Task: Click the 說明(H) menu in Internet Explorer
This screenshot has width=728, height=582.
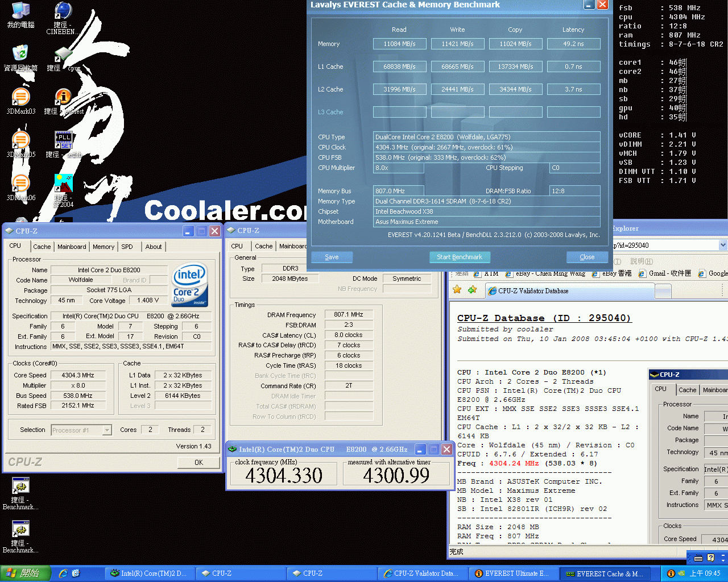Action: (642, 261)
